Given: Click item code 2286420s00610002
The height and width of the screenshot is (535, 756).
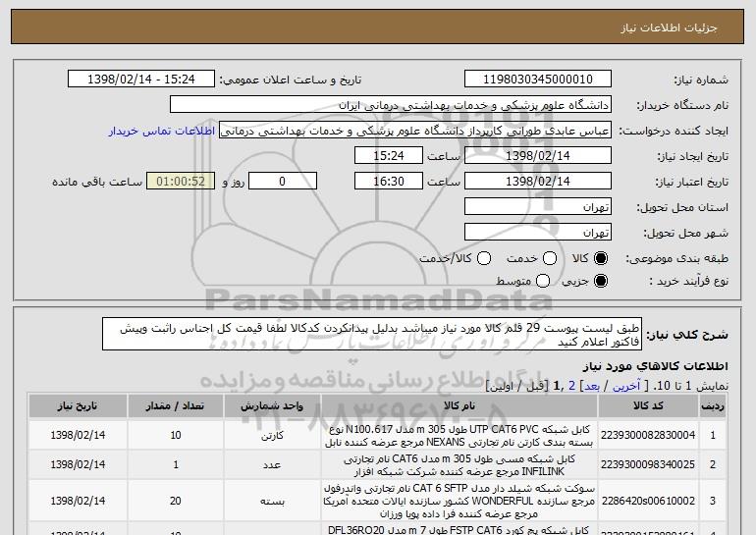Looking at the screenshot, I should click(648, 501).
